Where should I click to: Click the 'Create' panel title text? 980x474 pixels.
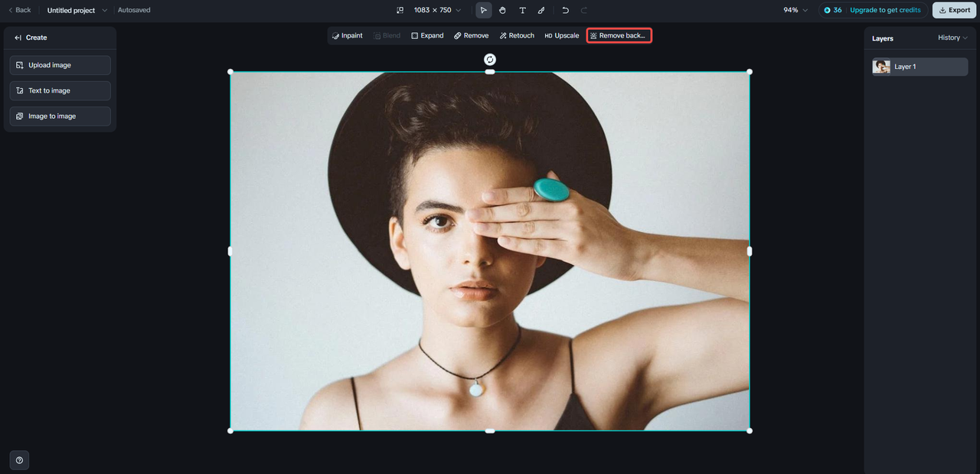coord(36,38)
